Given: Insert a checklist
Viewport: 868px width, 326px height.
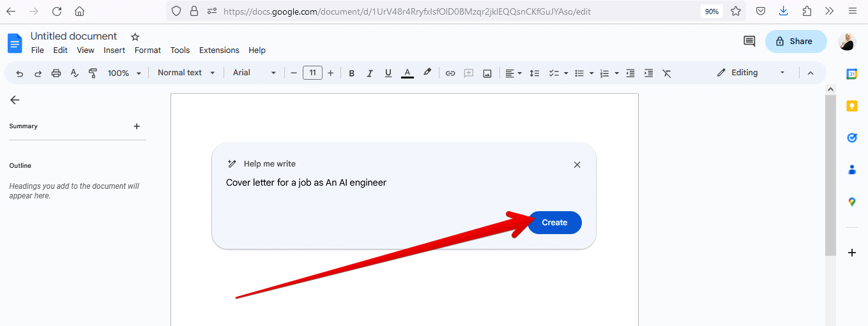Looking at the screenshot, I should coord(554,73).
